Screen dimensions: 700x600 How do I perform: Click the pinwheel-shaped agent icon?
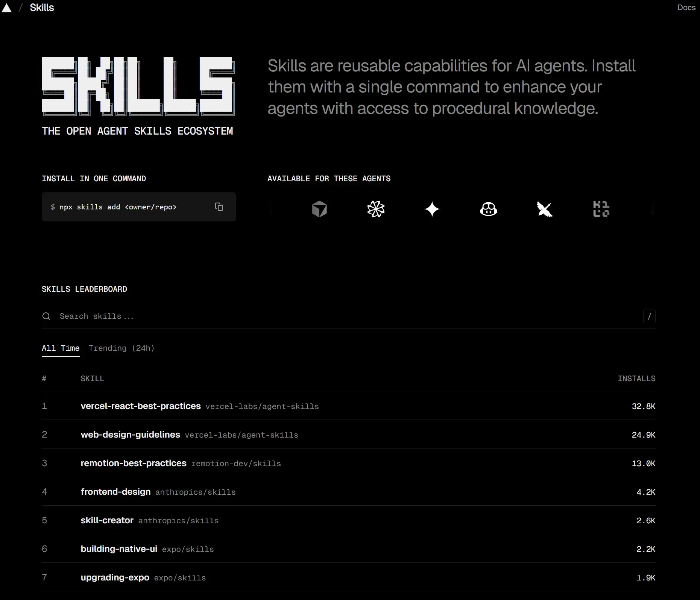click(x=376, y=209)
